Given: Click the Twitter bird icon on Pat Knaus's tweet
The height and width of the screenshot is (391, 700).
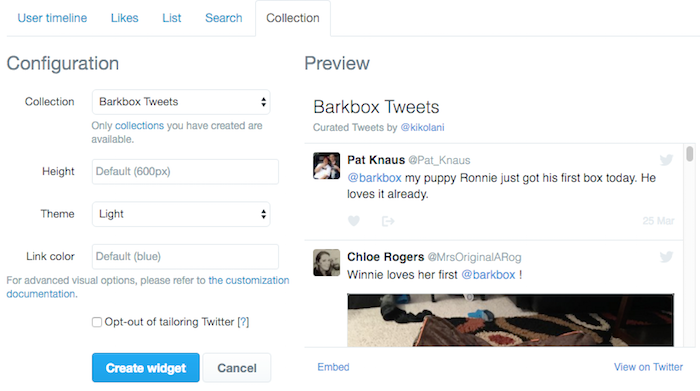Looking at the screenshot, I should [x=666, y=160].
